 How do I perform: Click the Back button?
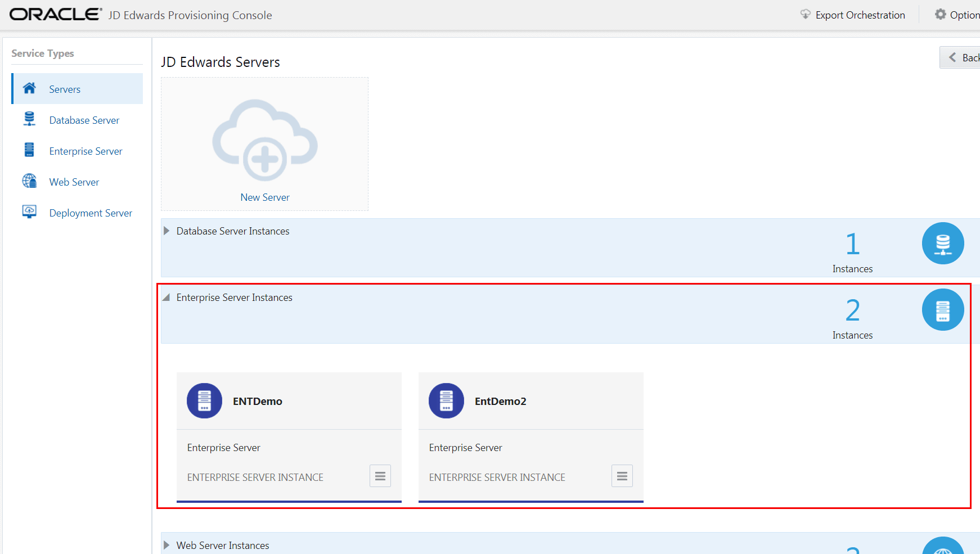pyautogui.click(x=965, y=57)
